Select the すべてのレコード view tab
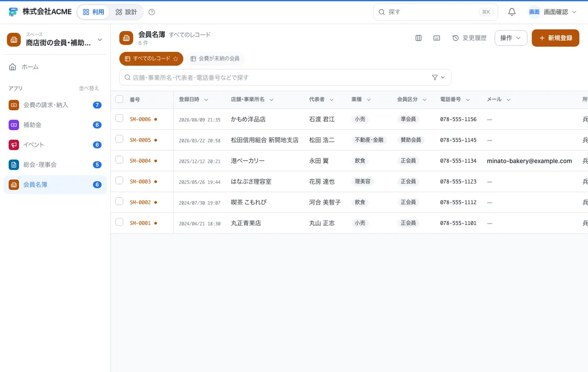 tap(151, 59)
